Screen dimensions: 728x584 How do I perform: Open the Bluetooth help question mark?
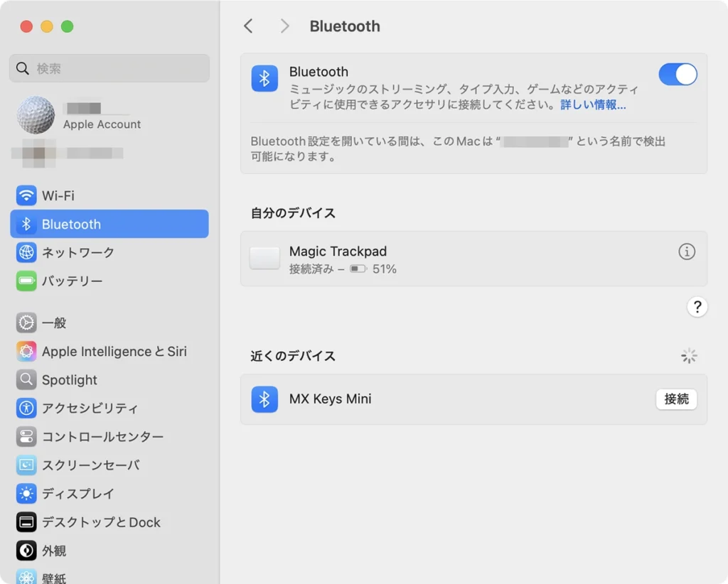(x=697, y=307)
